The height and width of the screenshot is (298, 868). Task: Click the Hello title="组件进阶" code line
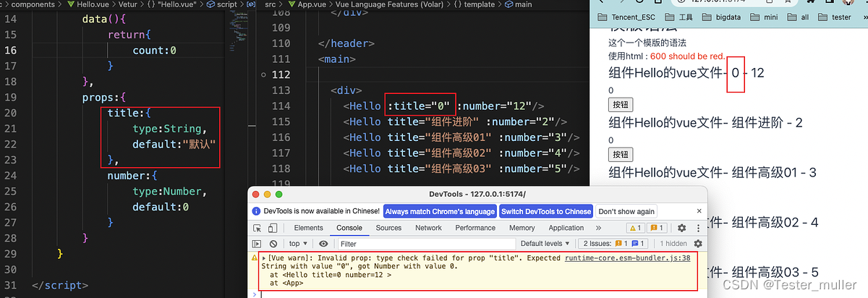455,122
